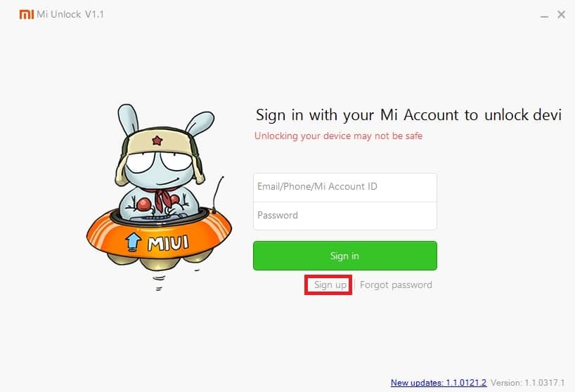Click the Version 1.1.0317.1 label
The image size is (575, 392).
tap(528, 382)
